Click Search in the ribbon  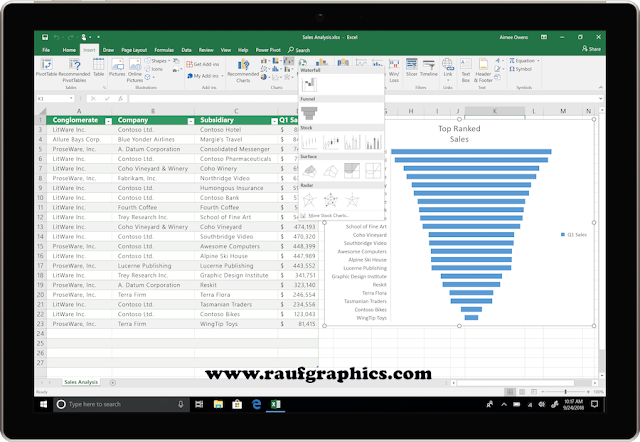(x=299, y=50)
